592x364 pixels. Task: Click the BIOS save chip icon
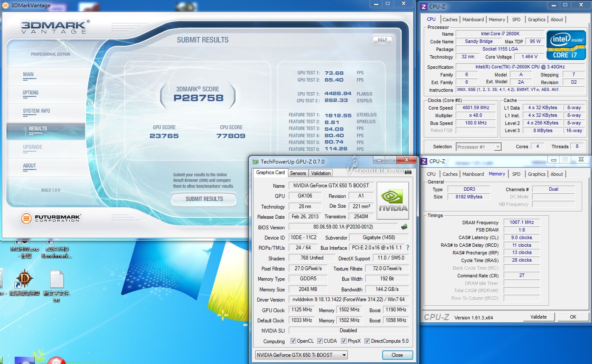click(x=404, y=227)
